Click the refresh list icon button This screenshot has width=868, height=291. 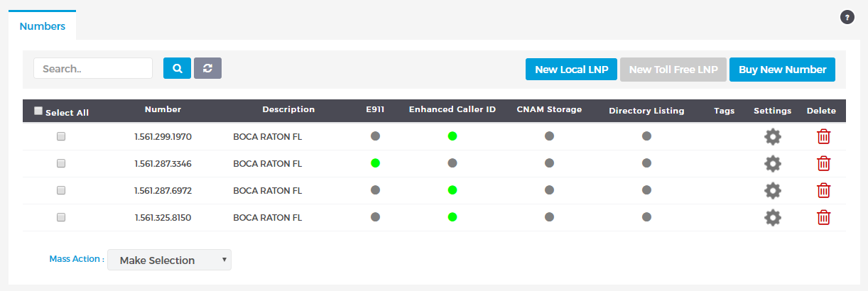pyautogui.click(x=207, y=68)
